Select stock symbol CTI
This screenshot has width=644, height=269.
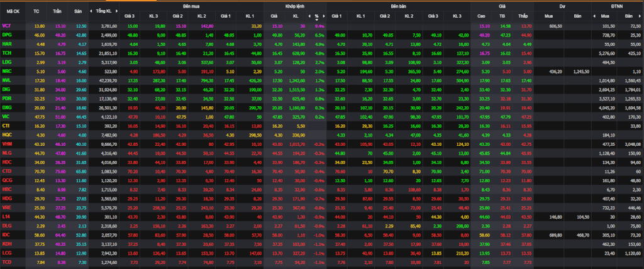point(6,125)
